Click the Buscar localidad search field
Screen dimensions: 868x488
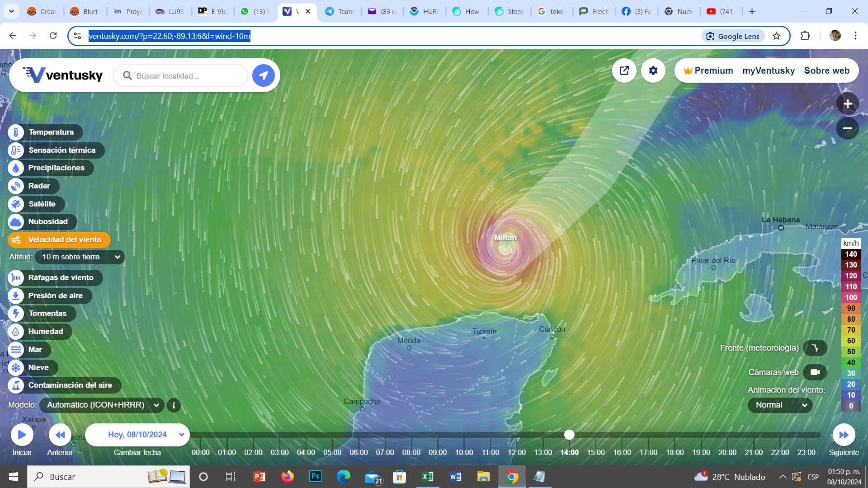point(185,76)
